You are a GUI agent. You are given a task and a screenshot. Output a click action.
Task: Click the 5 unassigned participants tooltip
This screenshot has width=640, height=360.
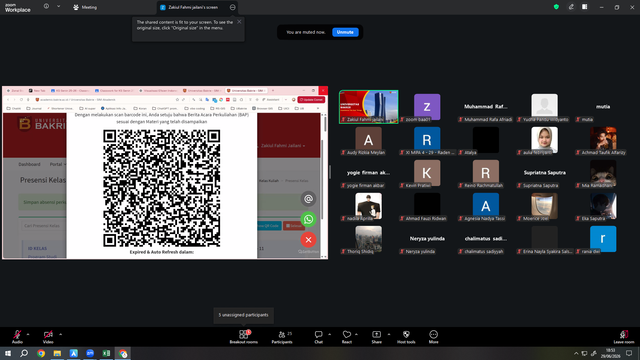click(x=243, y=315)
